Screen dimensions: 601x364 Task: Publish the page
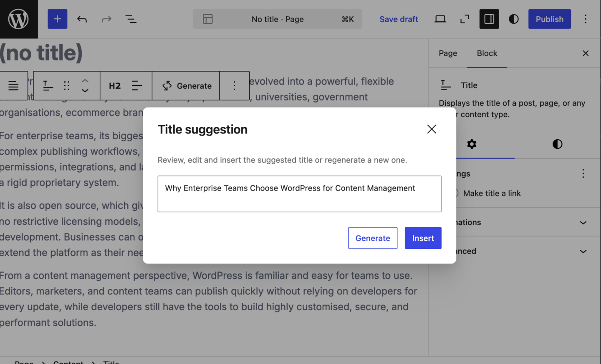point(549,19)
